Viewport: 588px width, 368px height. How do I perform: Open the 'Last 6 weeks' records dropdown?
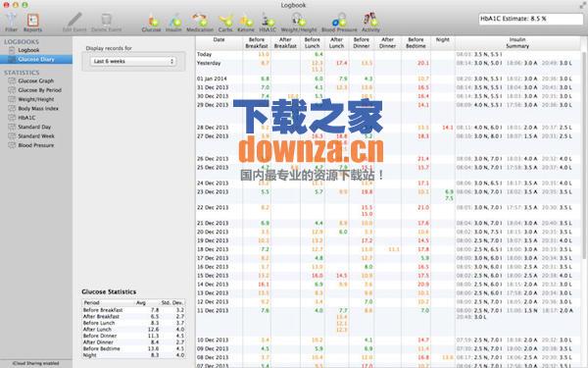(x=133, y=61)
